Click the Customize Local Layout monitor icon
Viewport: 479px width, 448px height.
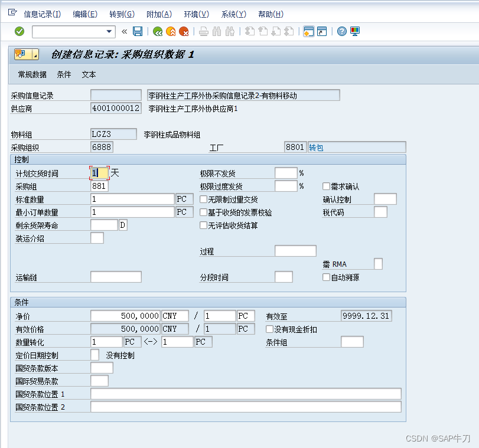coord(355,31)
